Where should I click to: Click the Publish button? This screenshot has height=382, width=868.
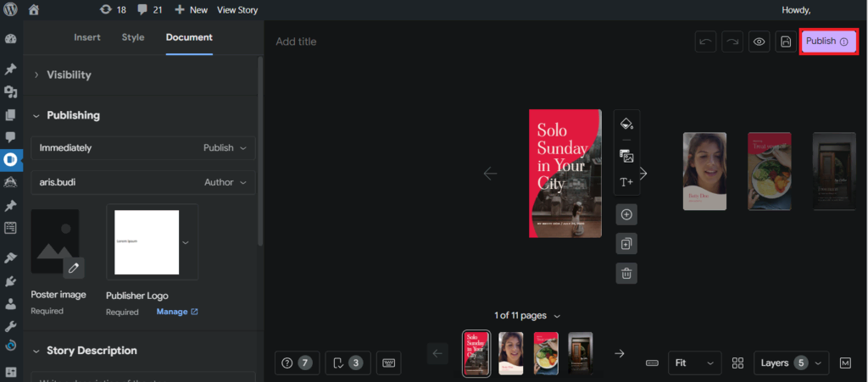(x=829, y=42)
